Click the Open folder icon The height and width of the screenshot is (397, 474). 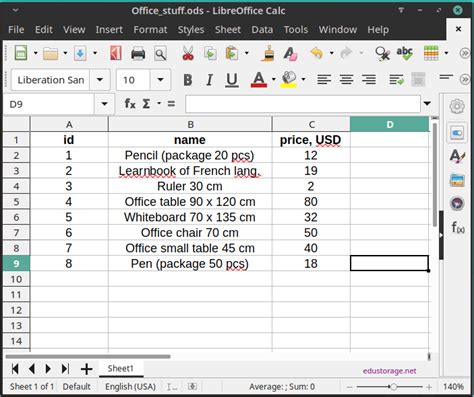point(51,53)
